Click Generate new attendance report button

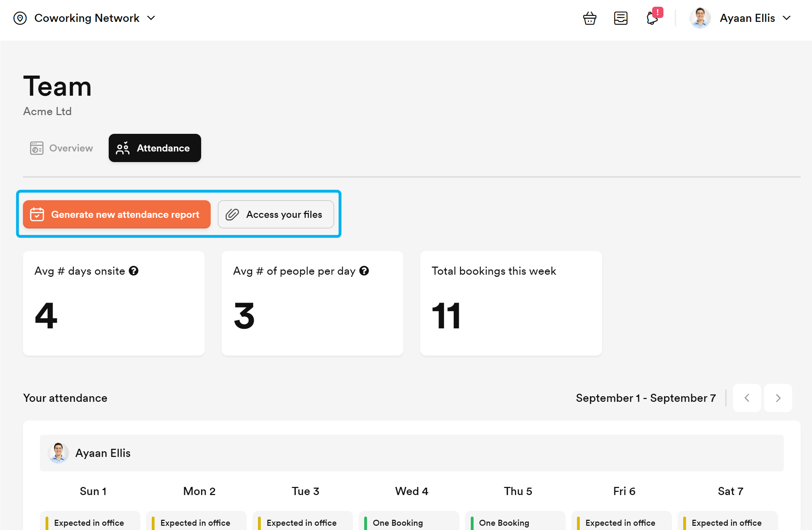117,214
